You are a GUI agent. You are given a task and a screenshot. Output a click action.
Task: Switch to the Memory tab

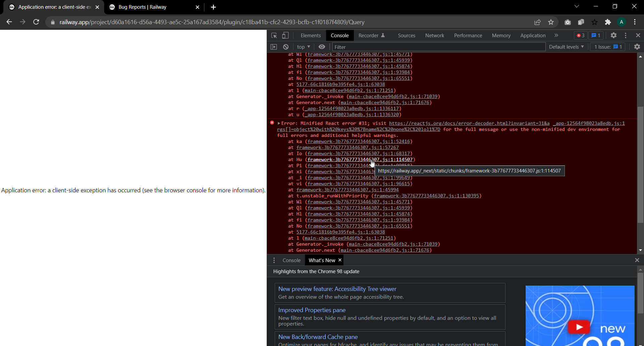pyautogui.click(x=501, y=36)
